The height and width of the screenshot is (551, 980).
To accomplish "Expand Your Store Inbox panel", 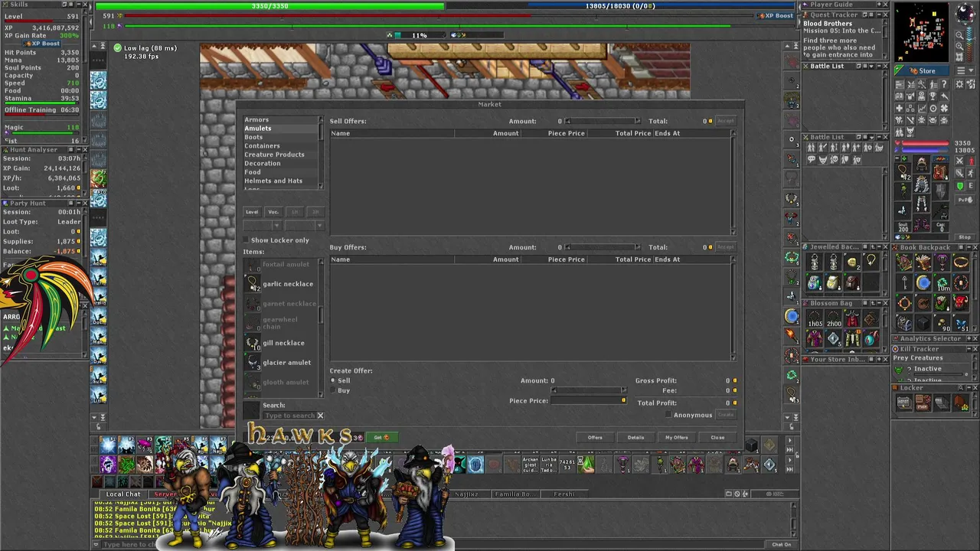I will pos(879,359).
